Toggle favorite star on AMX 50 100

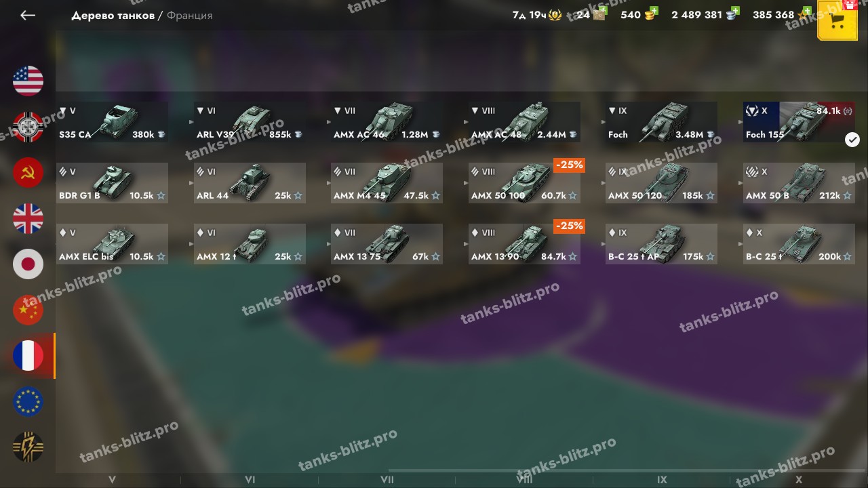pyautogui.click(x=573, y=196)
